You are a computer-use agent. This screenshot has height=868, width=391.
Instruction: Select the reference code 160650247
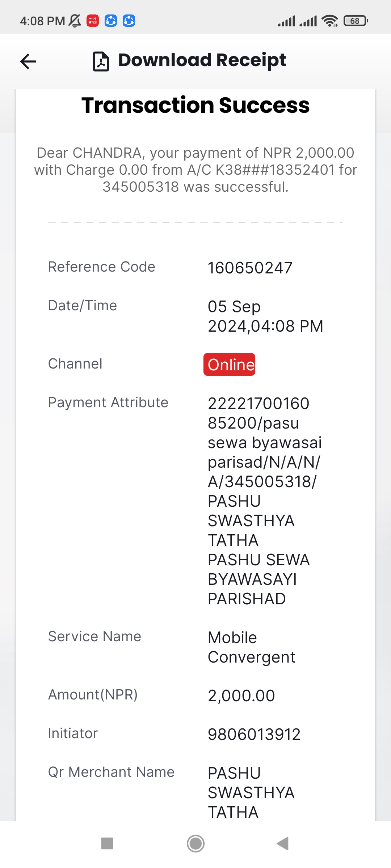250,268
